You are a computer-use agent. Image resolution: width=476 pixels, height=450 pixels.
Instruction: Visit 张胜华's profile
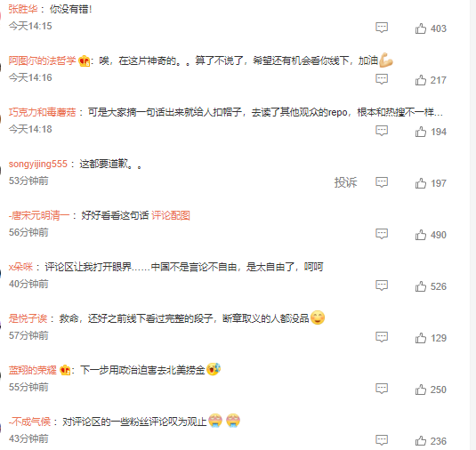pos(23,9)
